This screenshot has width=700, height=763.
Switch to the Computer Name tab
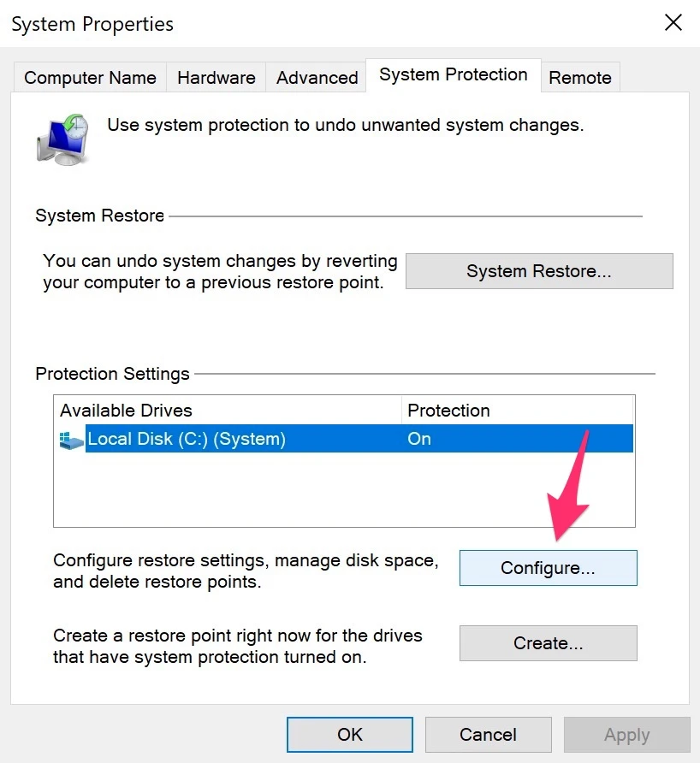tap(90, 78)
